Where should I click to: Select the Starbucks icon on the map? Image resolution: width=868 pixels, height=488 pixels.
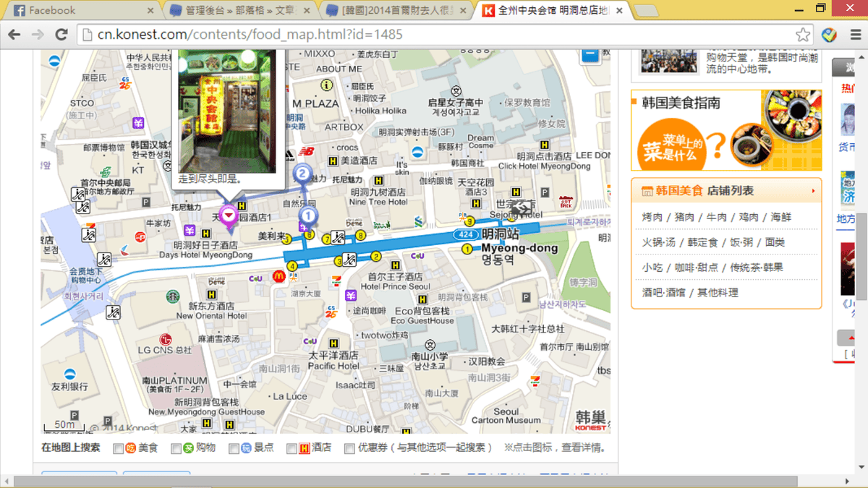pos(173,296)
